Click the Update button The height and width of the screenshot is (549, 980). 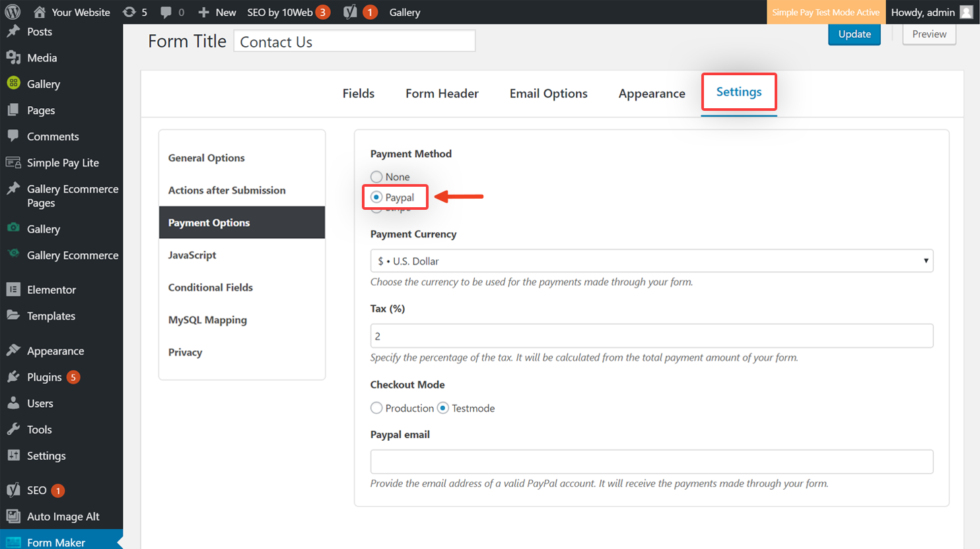point(855,34)
